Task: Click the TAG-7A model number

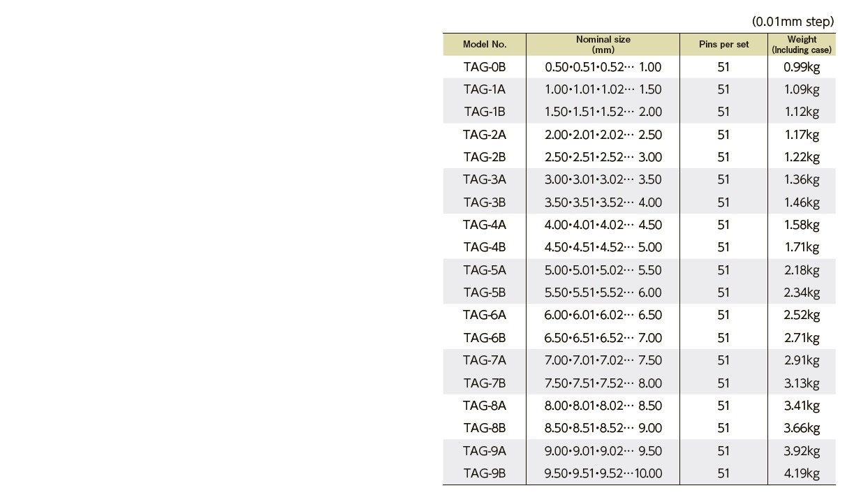Action: click(484, 360)
